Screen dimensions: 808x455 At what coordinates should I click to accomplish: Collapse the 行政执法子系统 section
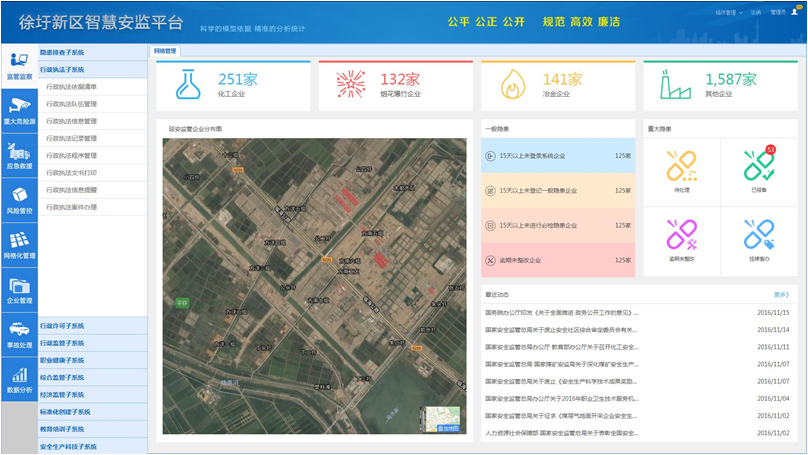[92, 70]
